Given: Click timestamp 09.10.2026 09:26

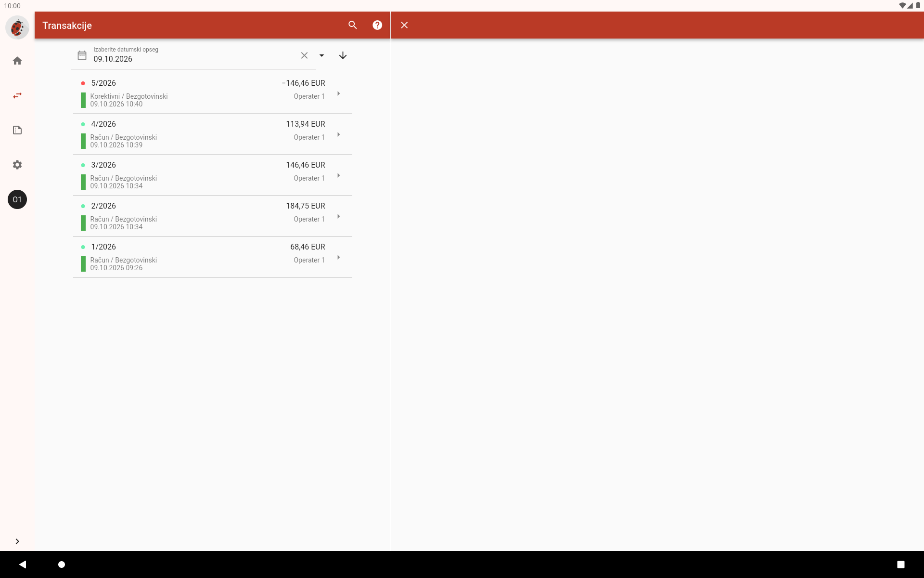Looking at the screenshot, I should [116, 268].
